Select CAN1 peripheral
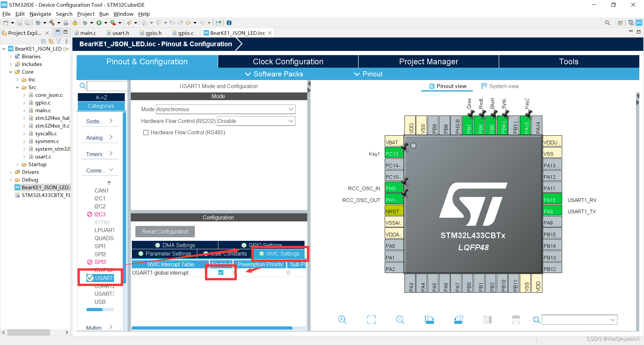This screenshot has height=345, width=644. 101,191
